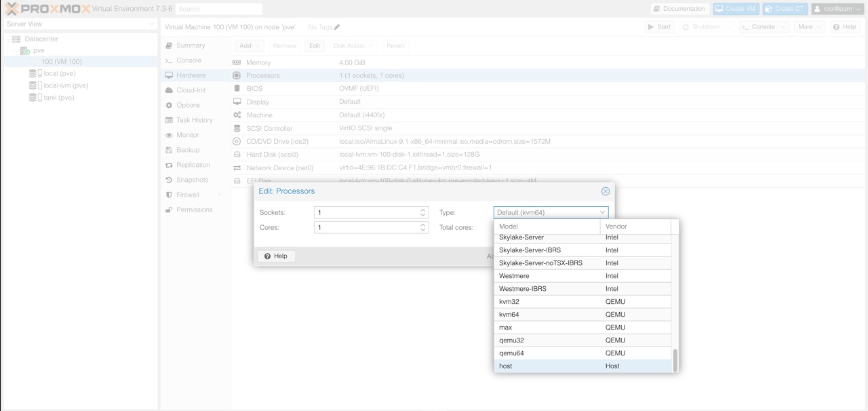Expand the Firewall submenu arrow
868x411 pixels.
(x=220, y=195)
